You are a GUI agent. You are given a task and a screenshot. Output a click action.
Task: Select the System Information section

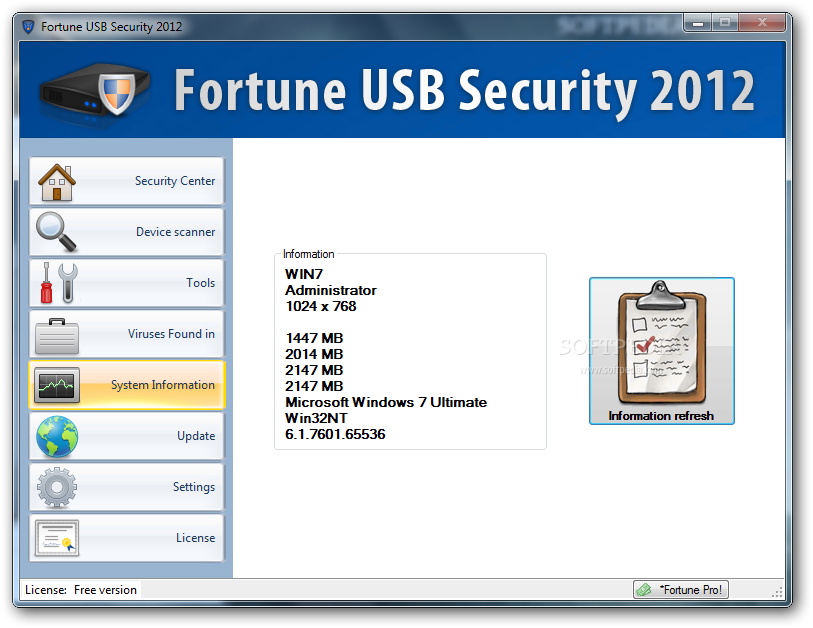(127, 385)
